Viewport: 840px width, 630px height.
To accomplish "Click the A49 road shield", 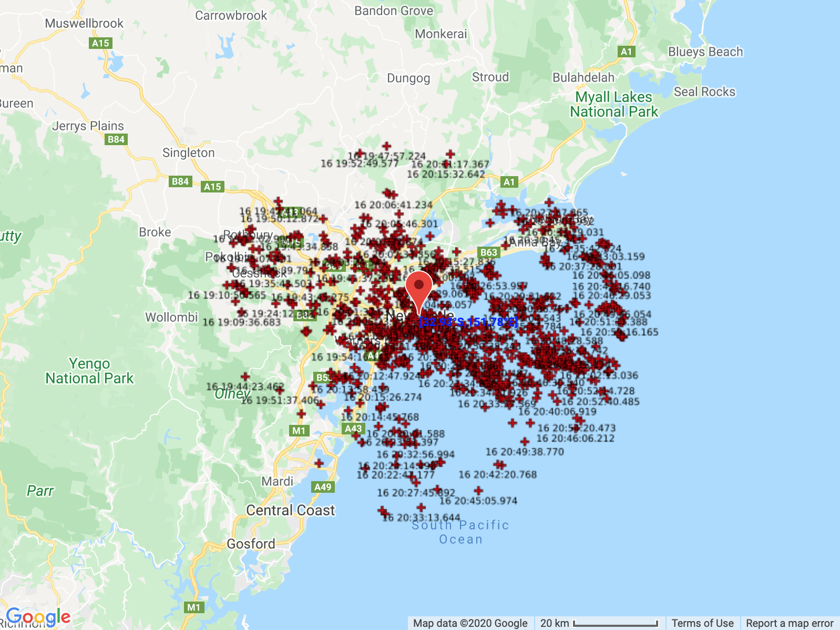I will (323, 487).
